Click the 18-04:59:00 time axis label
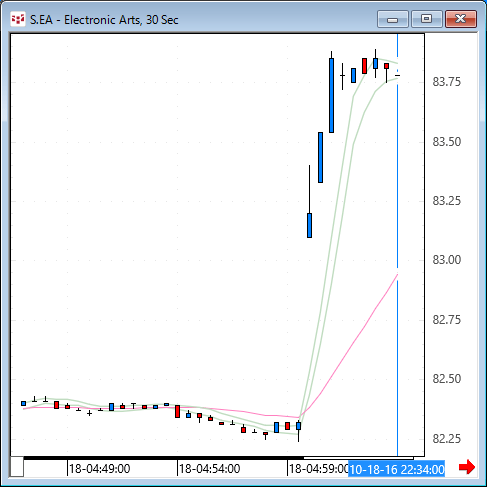487x487 pixels. (319, 469)
